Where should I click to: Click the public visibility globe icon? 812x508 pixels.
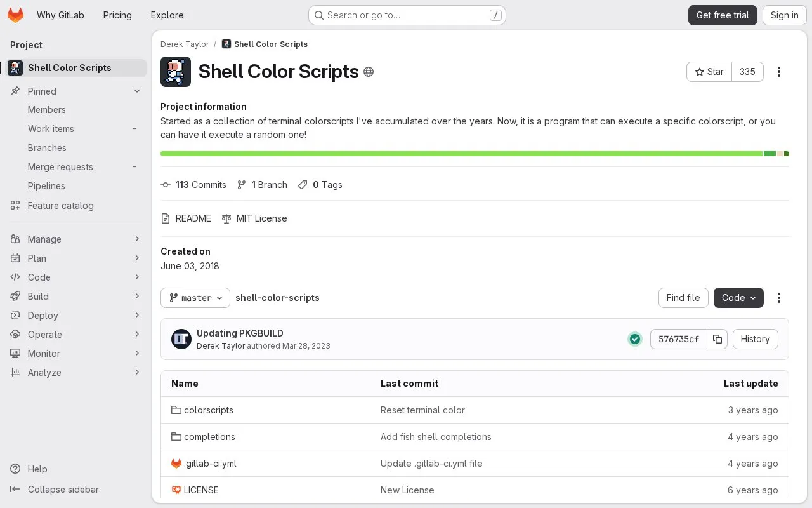click(x=369, y=72)
